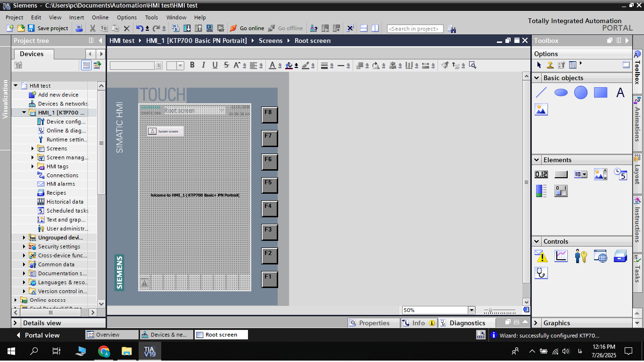
Task: Select the Bar element
Action: (541, 191)
